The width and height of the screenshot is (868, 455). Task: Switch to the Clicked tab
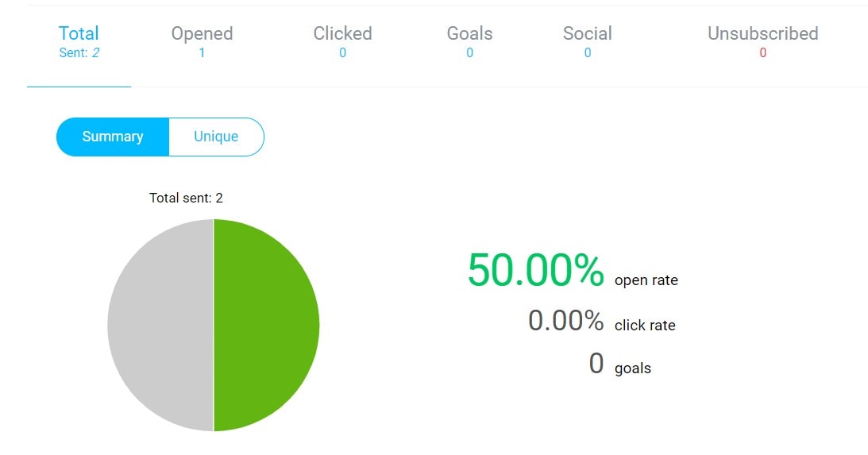(x=342, y=42)
